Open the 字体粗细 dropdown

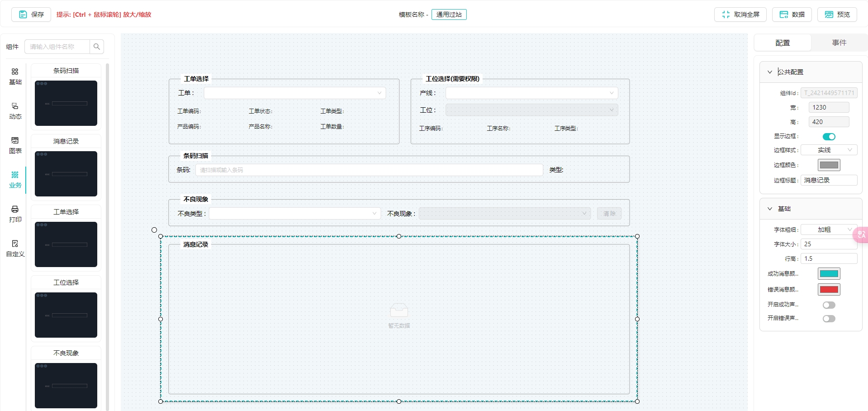click(829, 229)
